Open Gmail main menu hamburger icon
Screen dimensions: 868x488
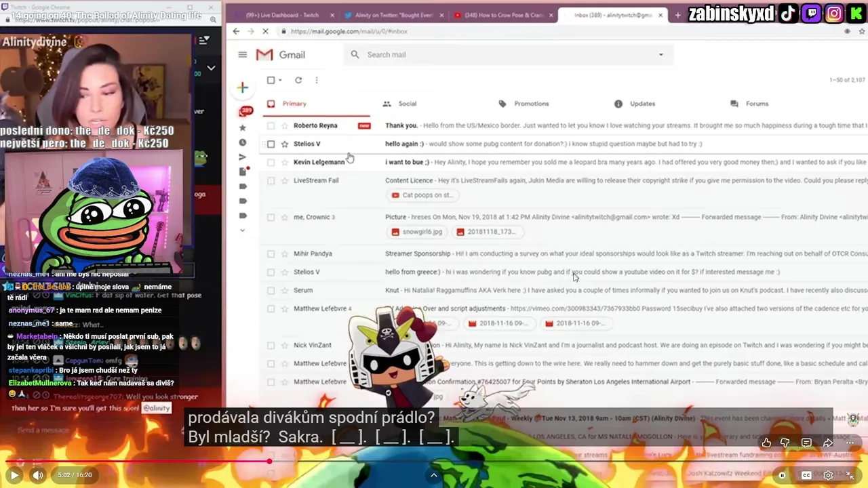(x=242, y=55)
